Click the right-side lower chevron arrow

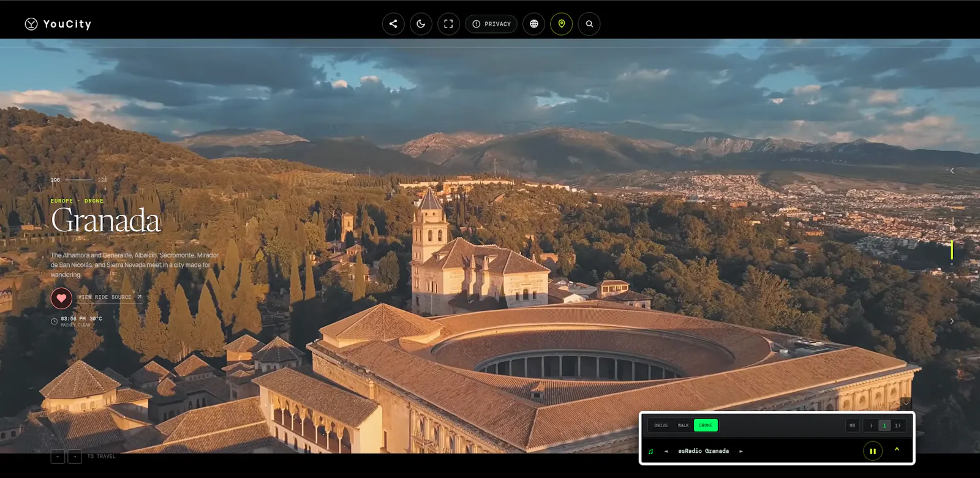(952, 321)
